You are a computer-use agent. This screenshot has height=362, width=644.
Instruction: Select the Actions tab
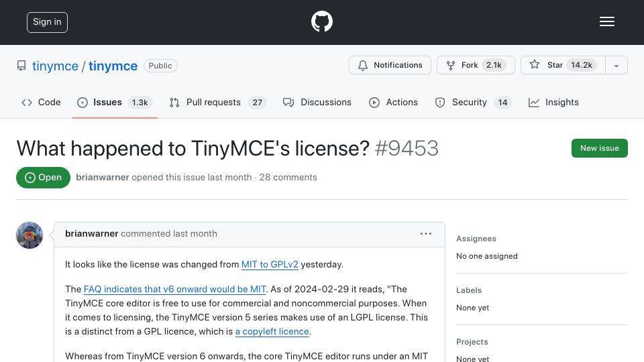tap(393, 102)
